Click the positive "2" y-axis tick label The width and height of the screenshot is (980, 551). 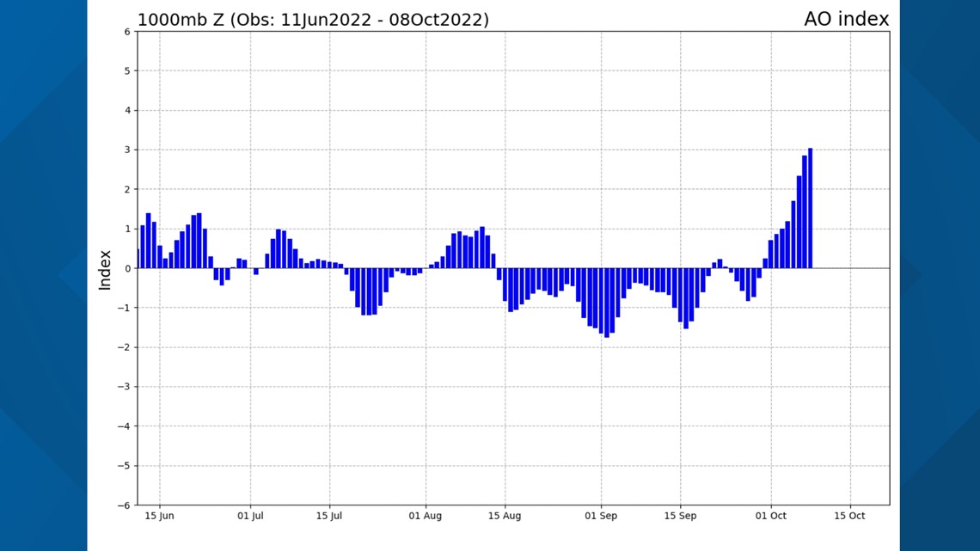click(x=127, y=189)
